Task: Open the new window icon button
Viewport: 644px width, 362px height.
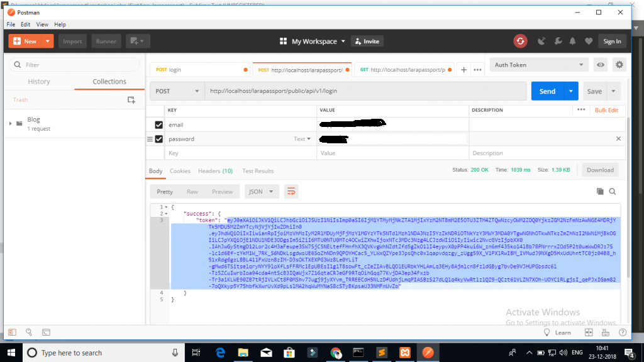Action: pos(137,41)
